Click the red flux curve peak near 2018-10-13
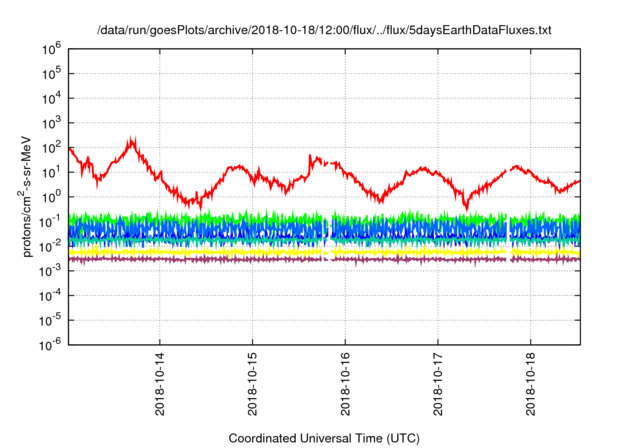The image size is (640, 448). click(131, 143)
